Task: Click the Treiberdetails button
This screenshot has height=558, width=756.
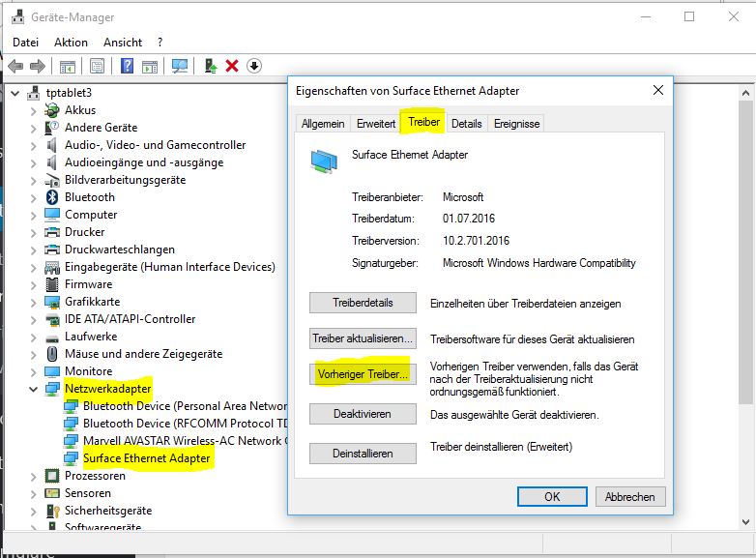Action: tap(363, 303)
